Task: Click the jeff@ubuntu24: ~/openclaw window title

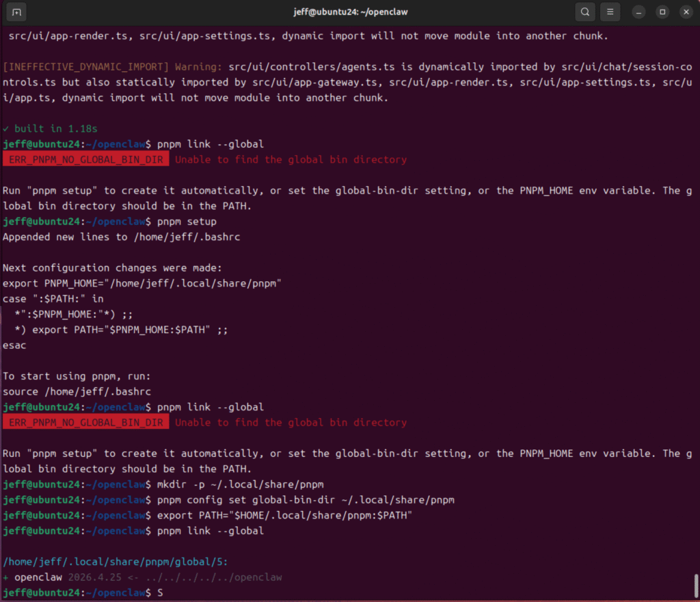Action: [349, 12]
